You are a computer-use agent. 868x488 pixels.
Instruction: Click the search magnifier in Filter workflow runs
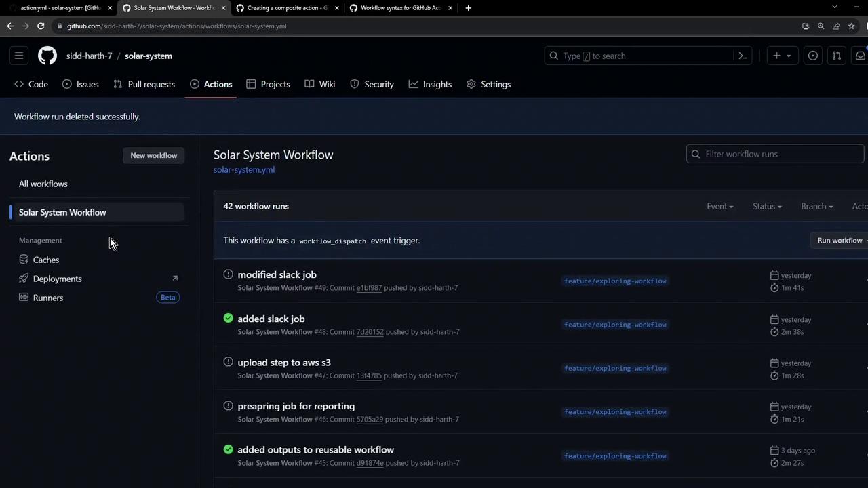click(x=695, y=154)
